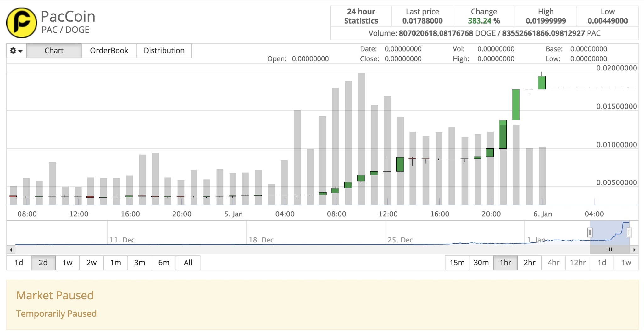Click the Temporarily Paused message
The width and height of the screenshot is (644, 334).
coord(56,314)
